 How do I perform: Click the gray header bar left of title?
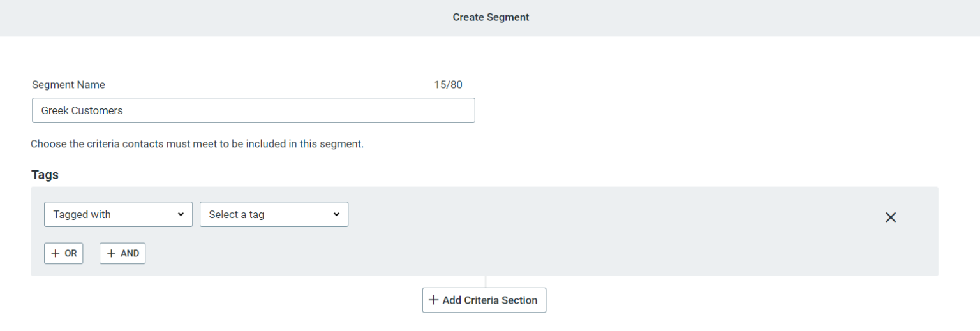click(191, 18)
